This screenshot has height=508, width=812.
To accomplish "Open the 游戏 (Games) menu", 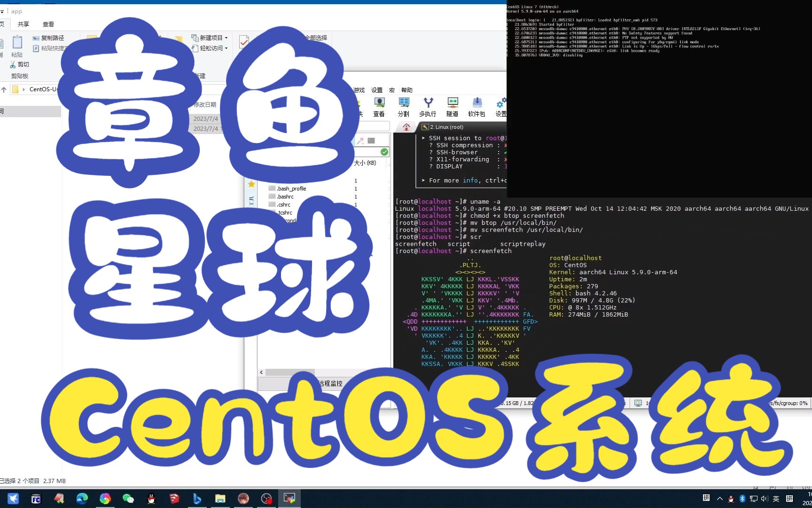I will 359,90.
